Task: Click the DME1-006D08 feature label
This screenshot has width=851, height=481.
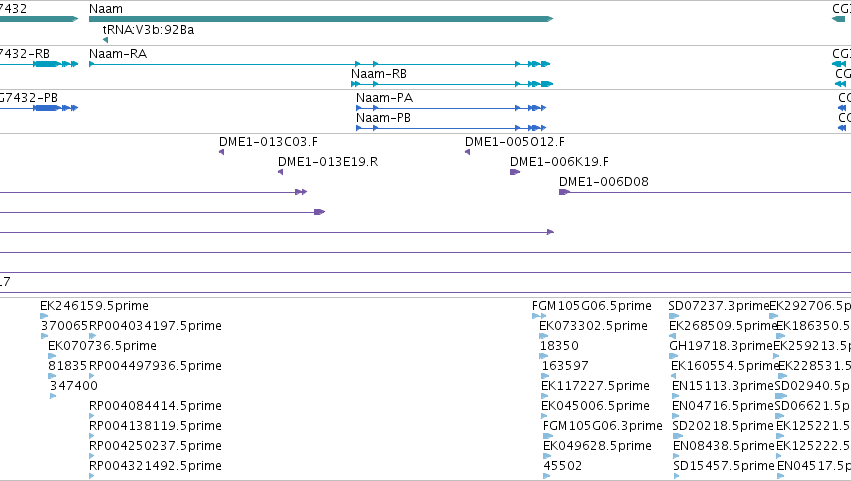Action: pyautogui.click(x=604, y=182)
